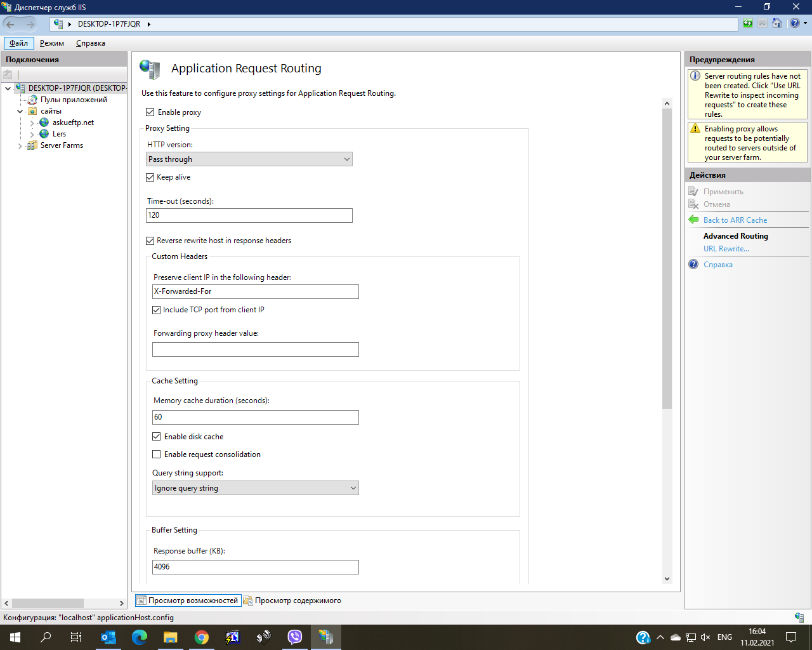Click the status bar configuration icon
Screen dimensions: 812x650
pyautogui.click(x=799, y=617)
